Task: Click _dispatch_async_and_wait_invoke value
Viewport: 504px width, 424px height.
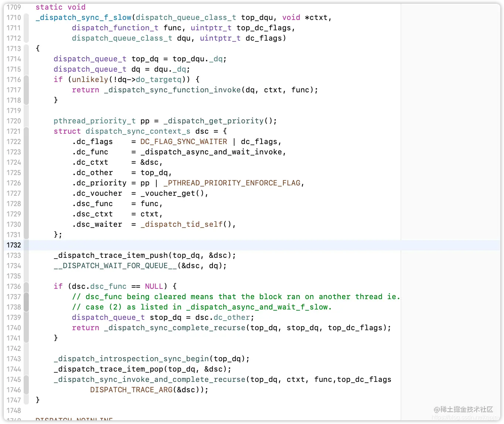Action: [x=211, y=152]
